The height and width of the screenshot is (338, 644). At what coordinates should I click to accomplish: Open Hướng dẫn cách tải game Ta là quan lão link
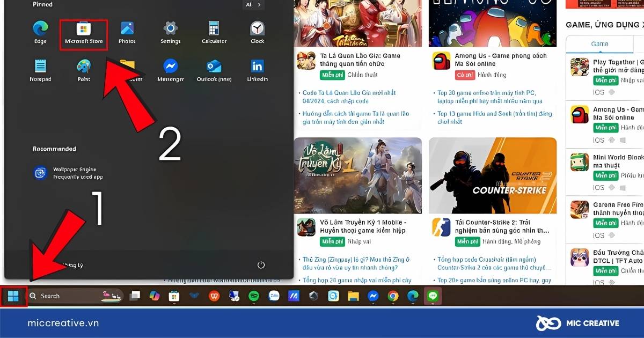(355, 117)
